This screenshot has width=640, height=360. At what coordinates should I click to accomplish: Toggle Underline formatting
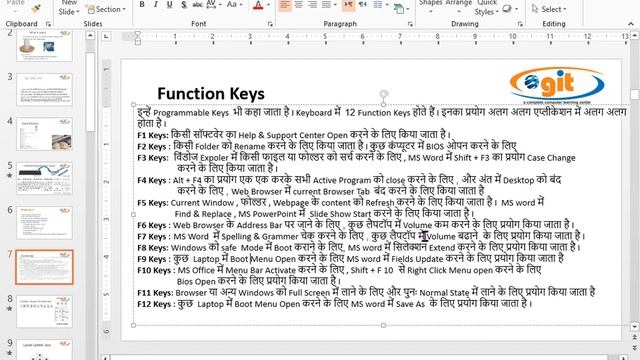pyautogui.click(x=169, y=4)
